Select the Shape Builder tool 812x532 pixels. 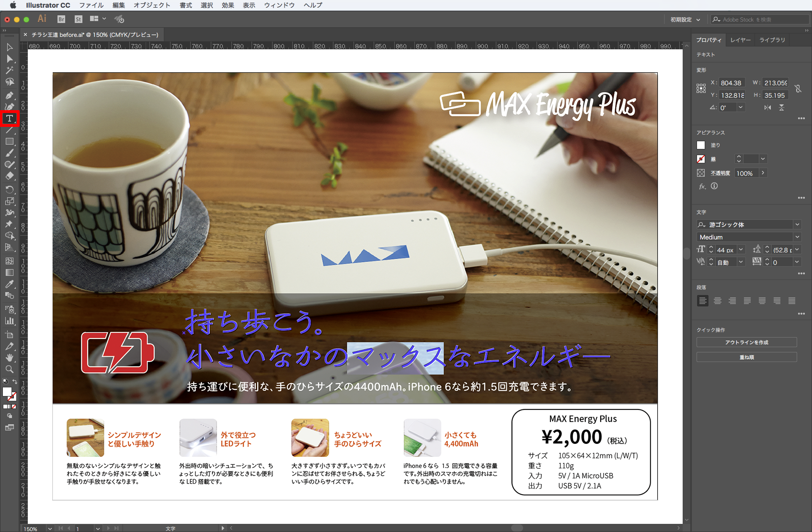10,236
